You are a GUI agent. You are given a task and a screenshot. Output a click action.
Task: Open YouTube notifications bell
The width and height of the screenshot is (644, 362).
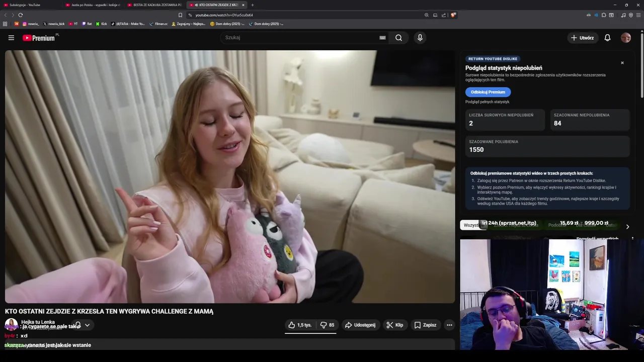pos(607,38)
